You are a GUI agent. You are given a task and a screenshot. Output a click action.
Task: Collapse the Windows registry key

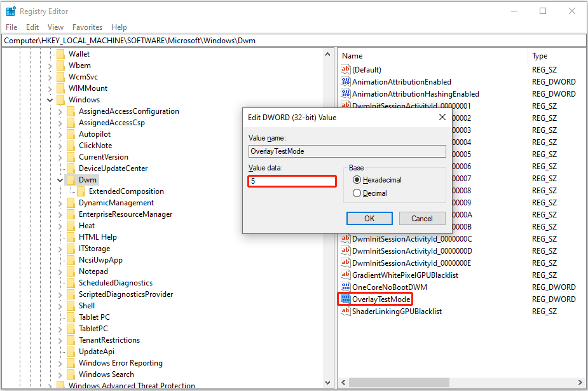50,99
